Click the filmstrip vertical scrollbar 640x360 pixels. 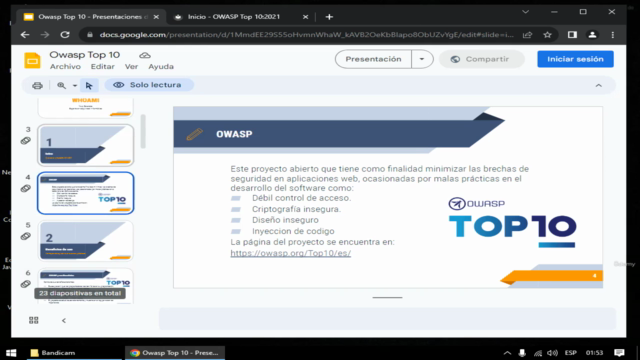[x=143, y=131]
